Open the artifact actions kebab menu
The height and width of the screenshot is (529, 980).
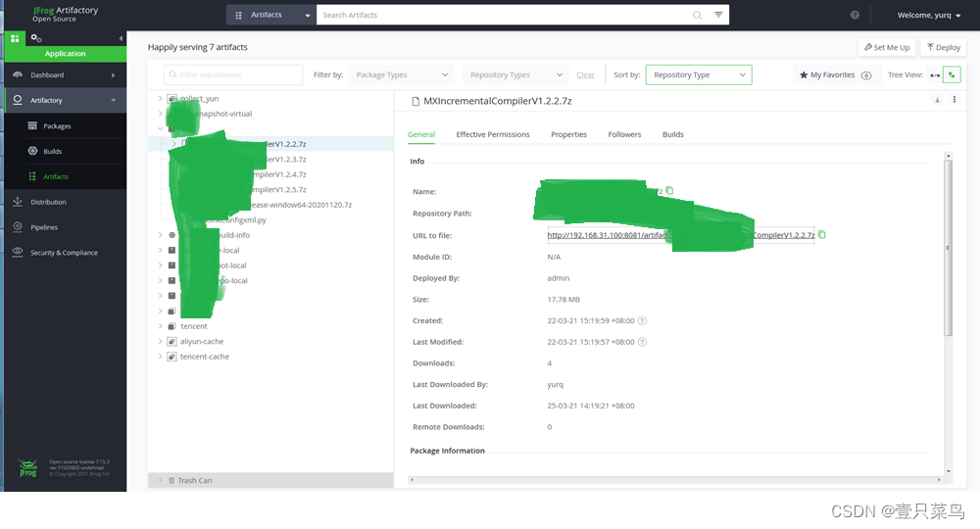955,99
